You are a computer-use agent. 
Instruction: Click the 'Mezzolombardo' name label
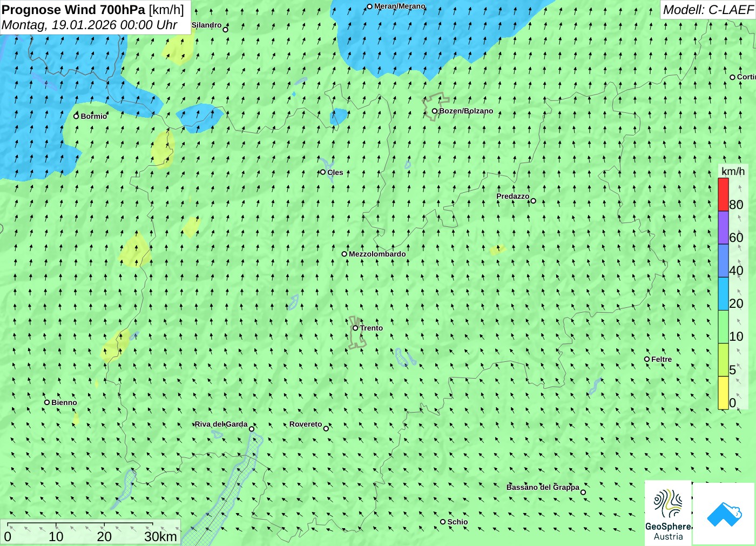[377, 254]
